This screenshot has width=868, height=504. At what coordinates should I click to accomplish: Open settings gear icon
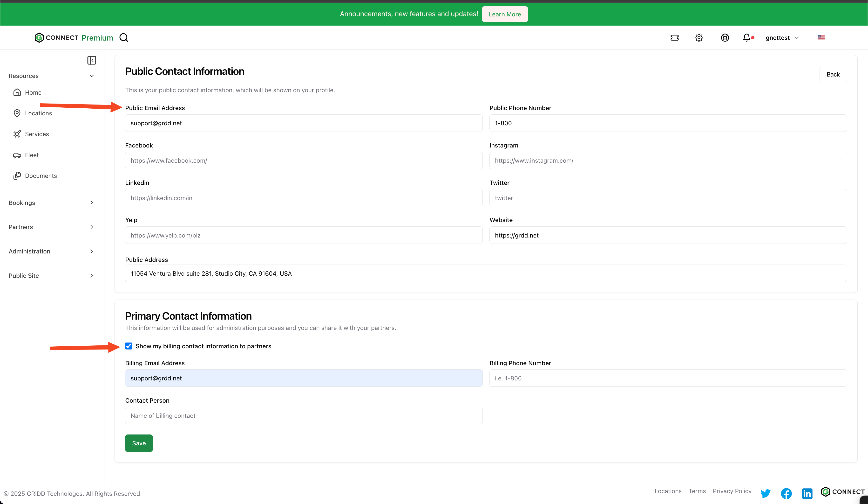(698, 38)
